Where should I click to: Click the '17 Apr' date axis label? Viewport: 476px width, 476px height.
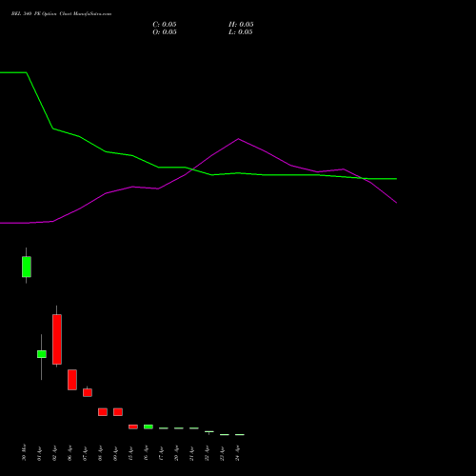pos(161,453)
